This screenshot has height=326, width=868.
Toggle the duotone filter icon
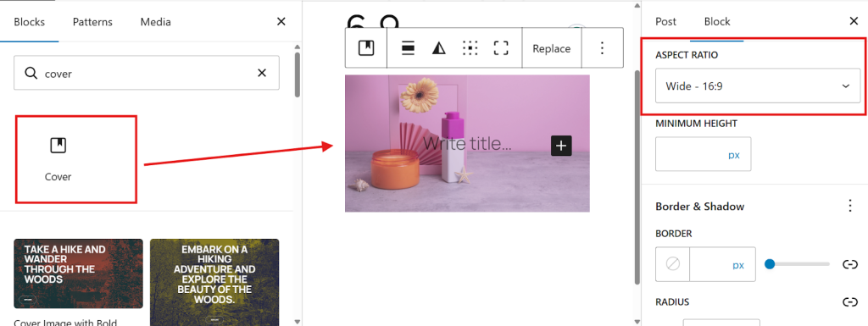point(439,48)
